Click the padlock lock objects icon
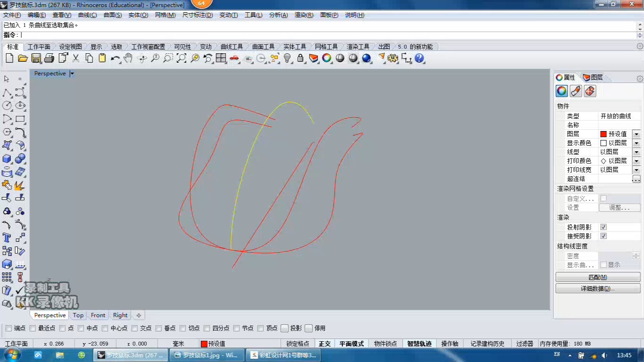 pos(300,58)
